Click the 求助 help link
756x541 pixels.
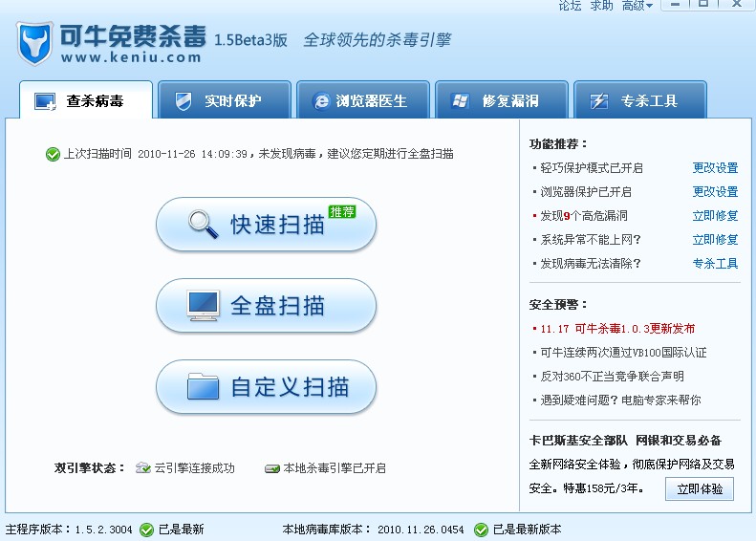[602, 6]
